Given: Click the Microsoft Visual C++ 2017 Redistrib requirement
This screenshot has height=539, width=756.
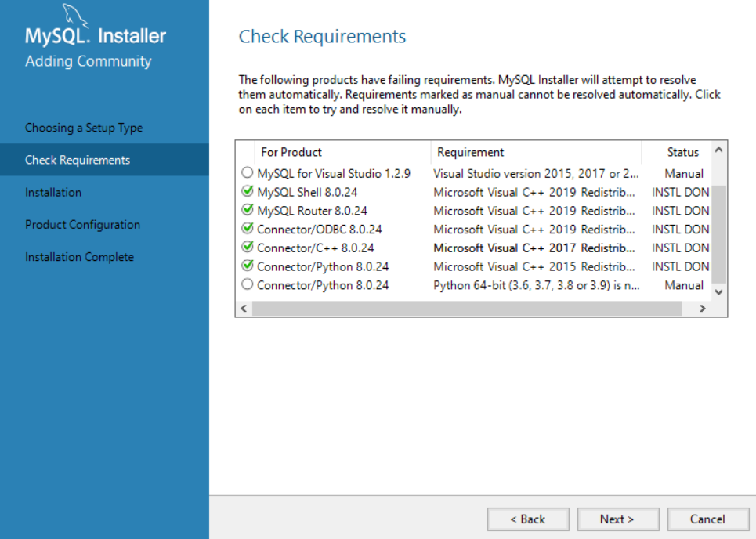Looking at the screenshot, I should point(534,248).
